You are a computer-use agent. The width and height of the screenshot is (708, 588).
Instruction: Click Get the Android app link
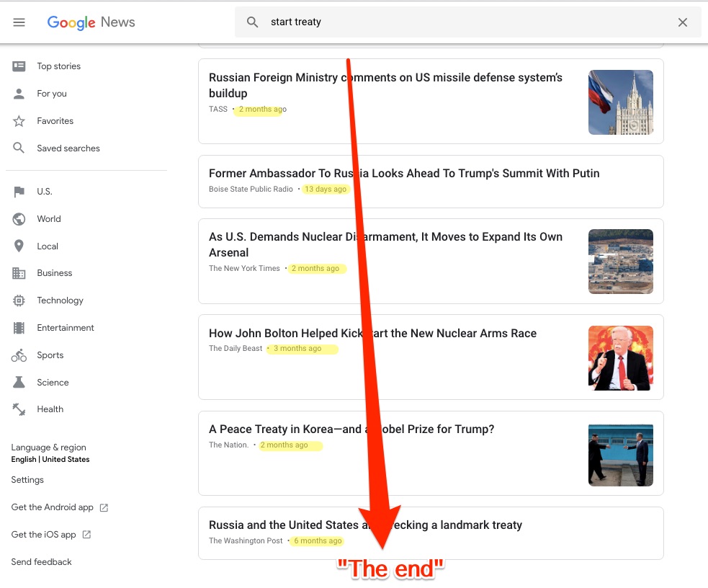53,507
